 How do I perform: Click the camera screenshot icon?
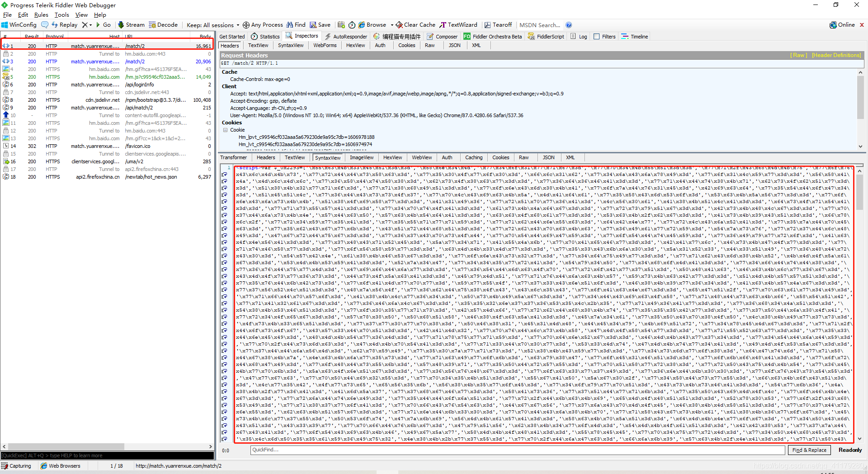(x=341, y=25)
